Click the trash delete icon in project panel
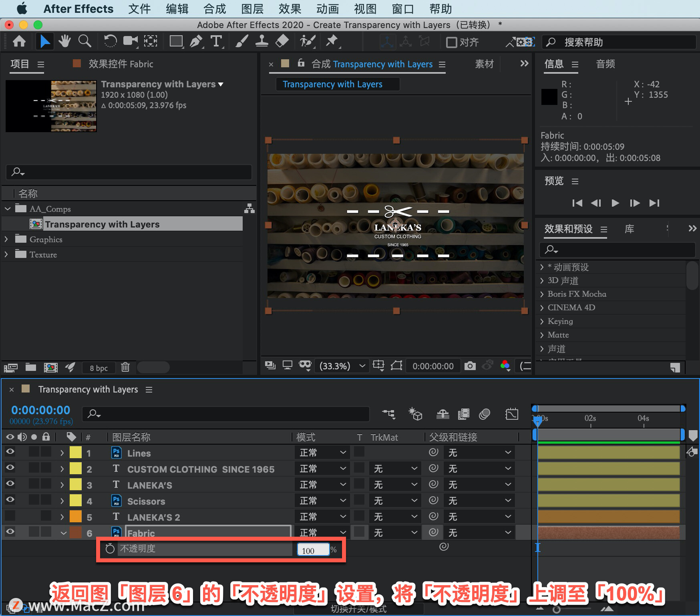 125,367
